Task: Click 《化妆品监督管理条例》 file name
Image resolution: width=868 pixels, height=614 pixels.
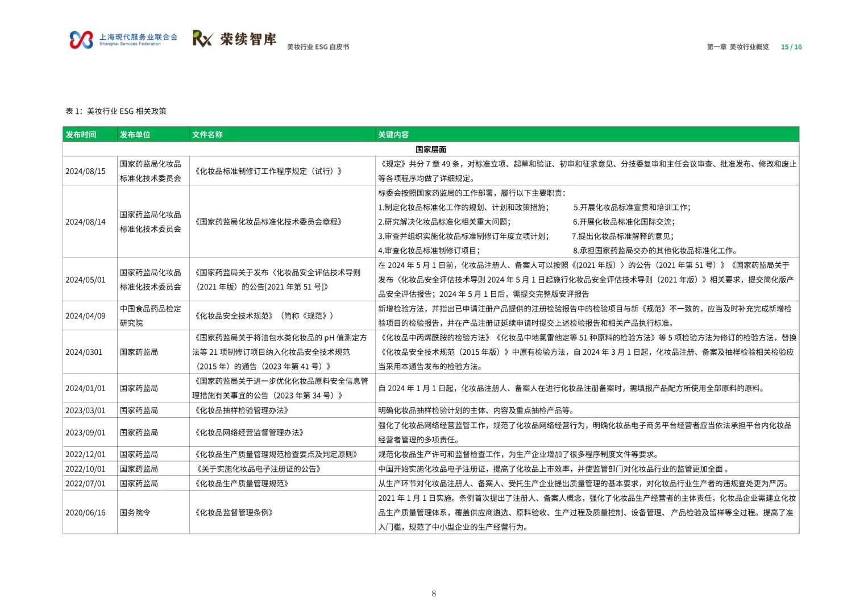Action: click(x=234, y=512)
